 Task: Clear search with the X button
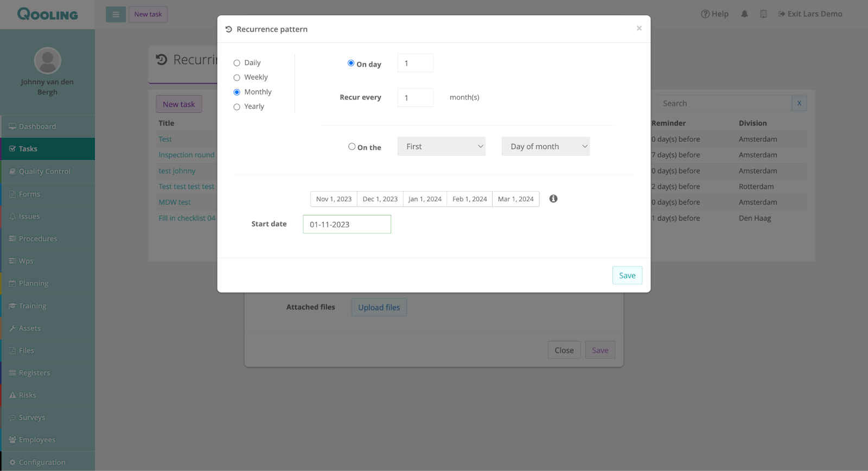pos(799,103)
